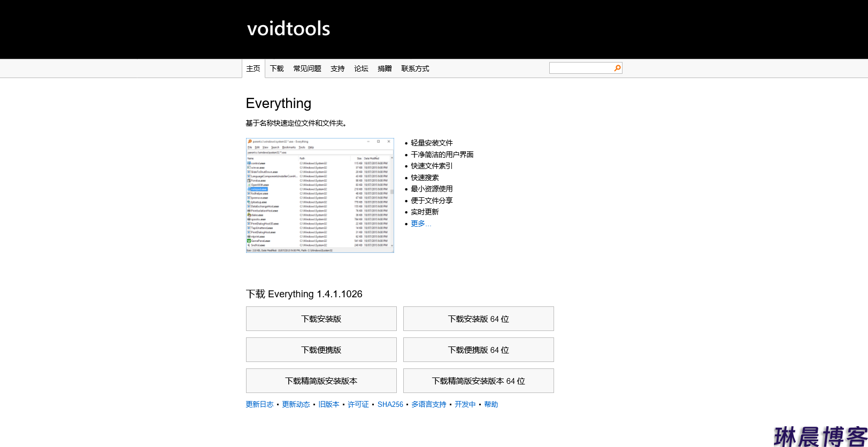Open the 下载 menu item

[x=277, y=68]
